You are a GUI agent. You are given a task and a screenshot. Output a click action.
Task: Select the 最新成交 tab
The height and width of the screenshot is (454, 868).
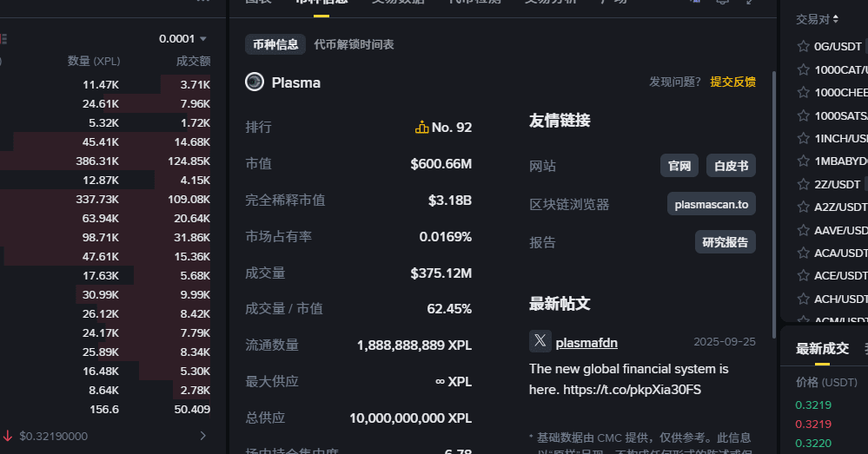tap(822, 348)
